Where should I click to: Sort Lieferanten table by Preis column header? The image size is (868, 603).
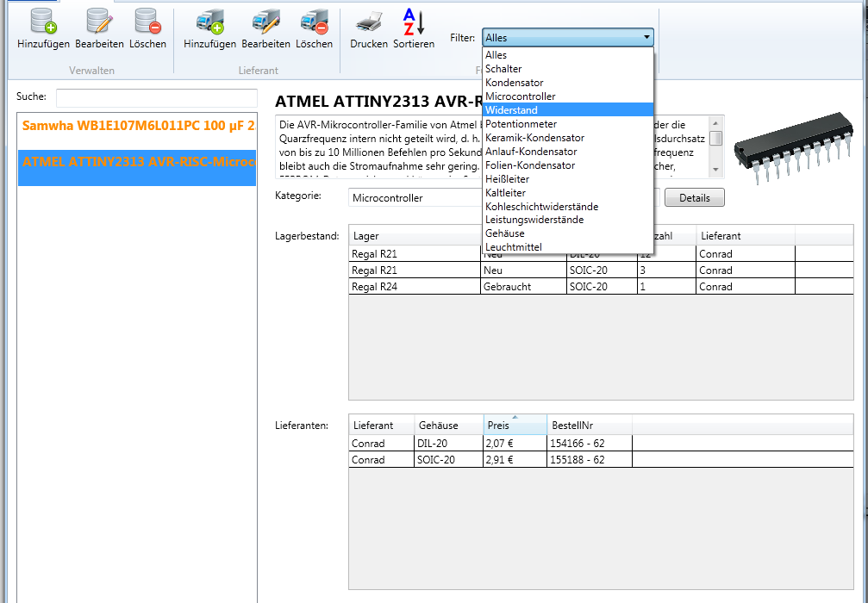pyautogui.click(x=515, y=426)
